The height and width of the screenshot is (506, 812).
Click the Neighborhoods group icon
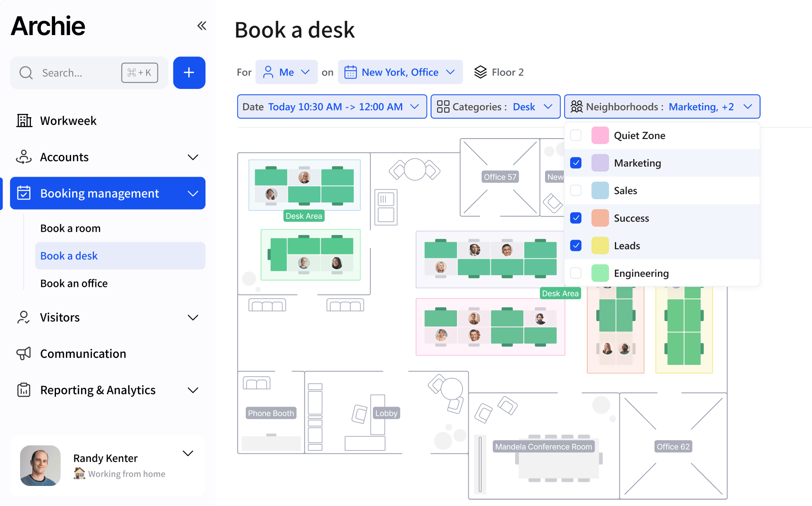(x=576, y=107)
